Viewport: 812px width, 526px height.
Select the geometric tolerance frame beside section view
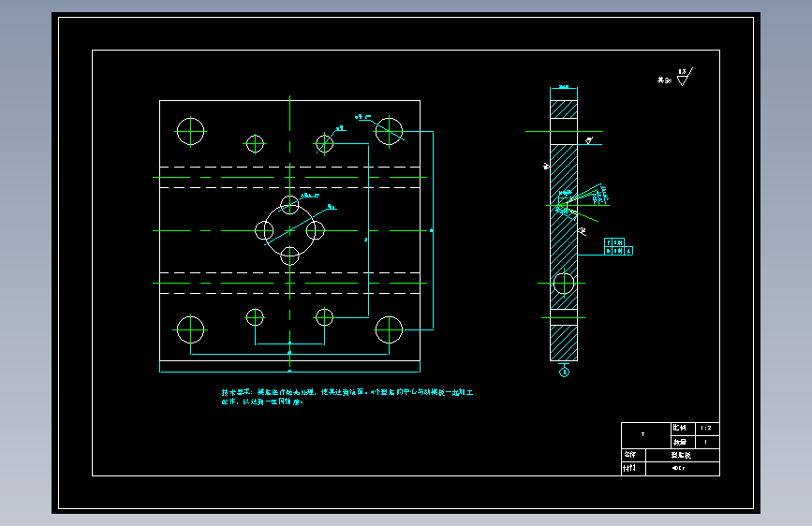click(618, 246)
